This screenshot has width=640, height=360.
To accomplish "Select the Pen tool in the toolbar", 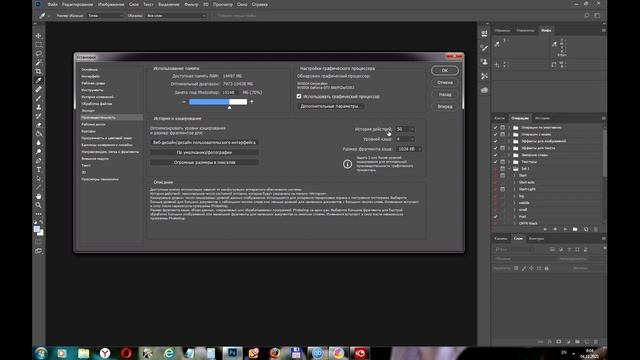I will point(38,161).
